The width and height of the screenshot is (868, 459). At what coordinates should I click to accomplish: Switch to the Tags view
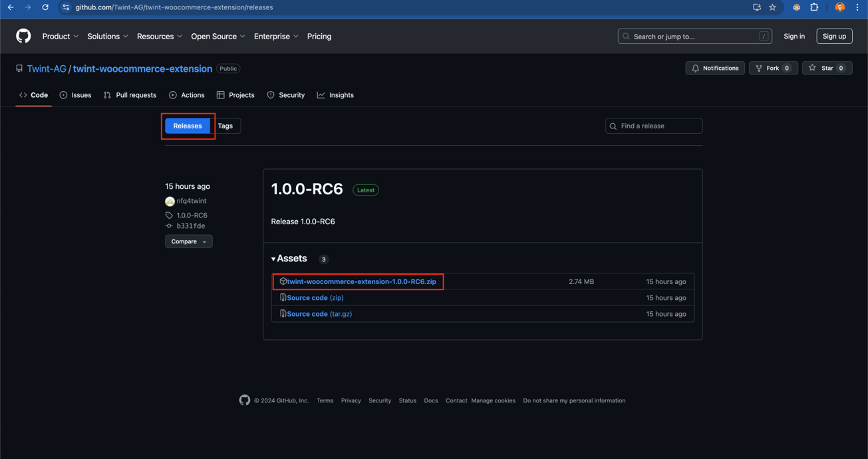click(225, 126)
